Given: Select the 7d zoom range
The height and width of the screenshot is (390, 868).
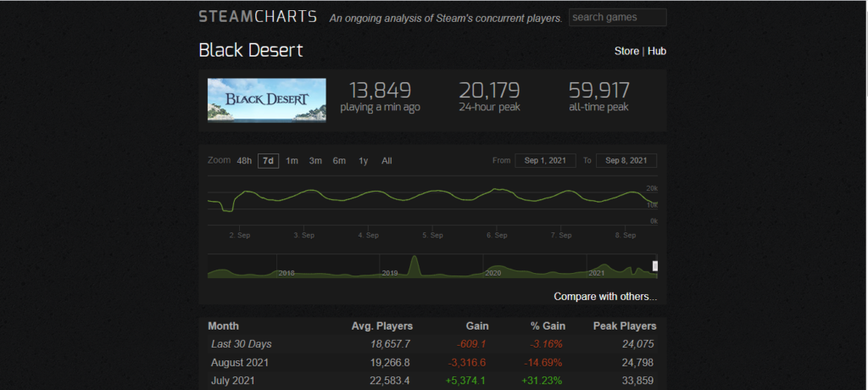Looking at the screenshot, I should click(269, 161).
